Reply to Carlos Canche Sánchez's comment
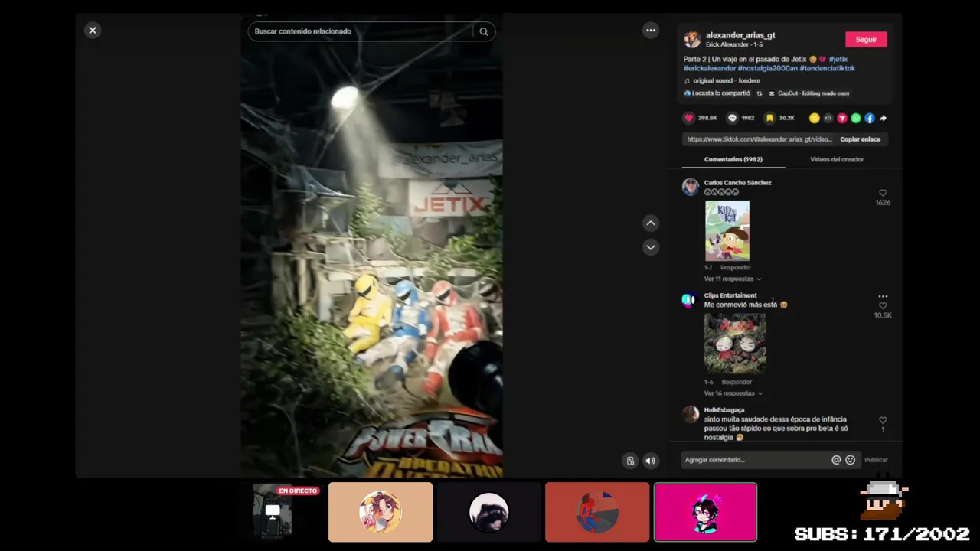 click(x=735, y=268)
